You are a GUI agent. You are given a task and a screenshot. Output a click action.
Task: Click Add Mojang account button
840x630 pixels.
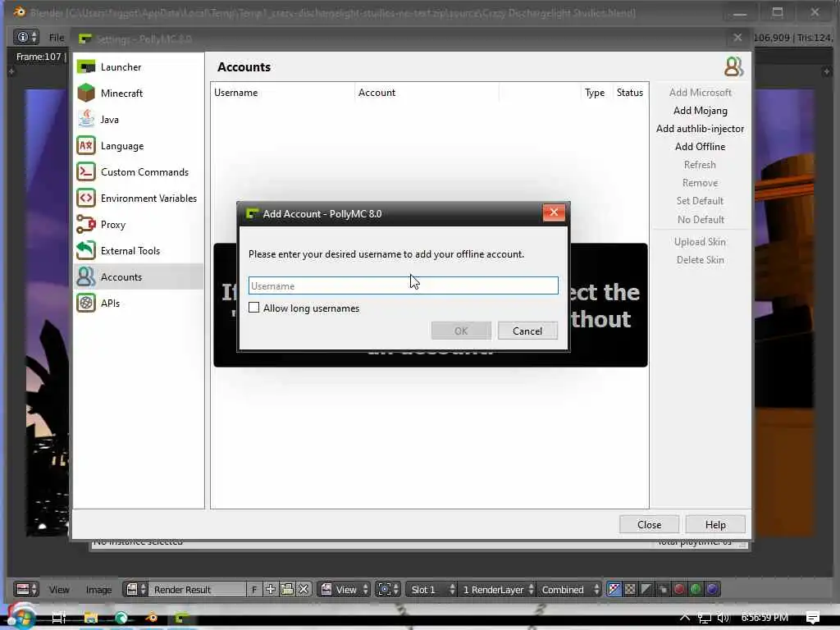tap(701, 111)
